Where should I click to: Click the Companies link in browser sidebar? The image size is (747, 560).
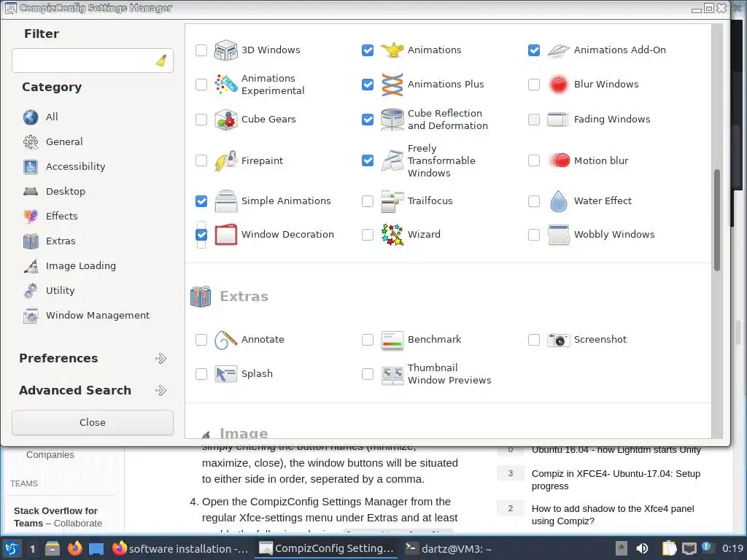coord(50,455)
